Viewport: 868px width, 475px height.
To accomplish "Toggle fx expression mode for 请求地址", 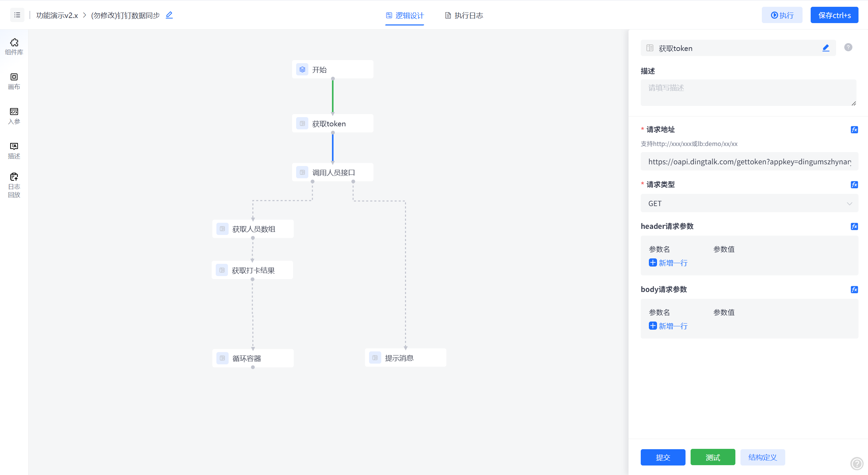I will (x=854, y=130).
